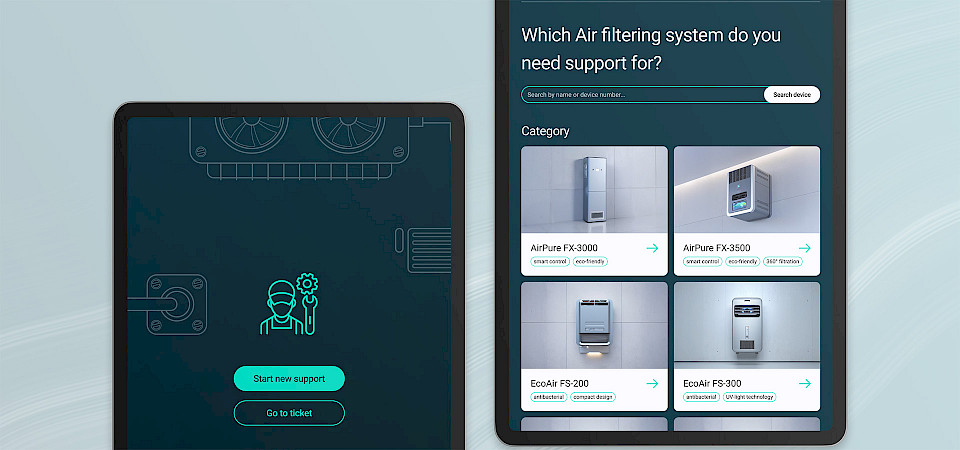Viewport: 960px width, 450px height.
Task: Click the UV-light technology tag under EcoAir FS-300
Action: (749, 397)
